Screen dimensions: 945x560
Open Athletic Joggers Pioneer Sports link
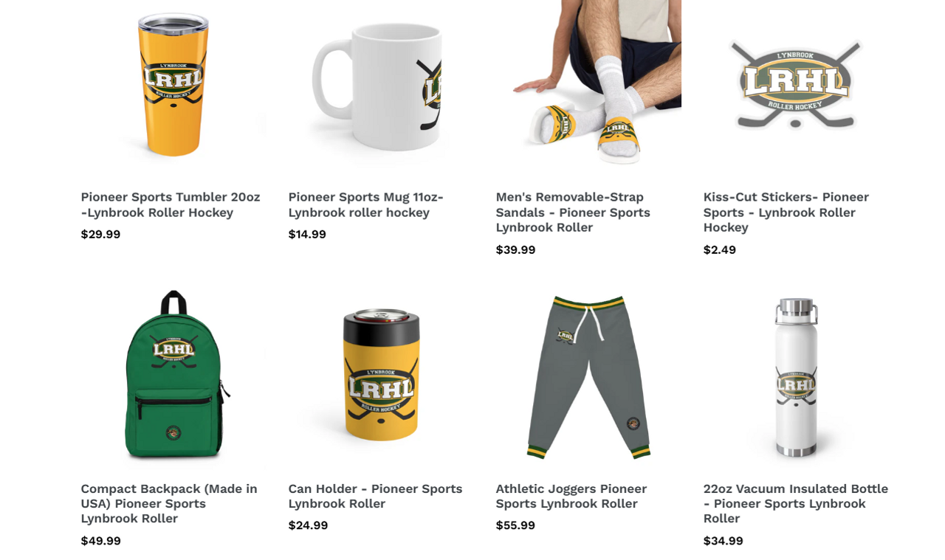(571, 497)
